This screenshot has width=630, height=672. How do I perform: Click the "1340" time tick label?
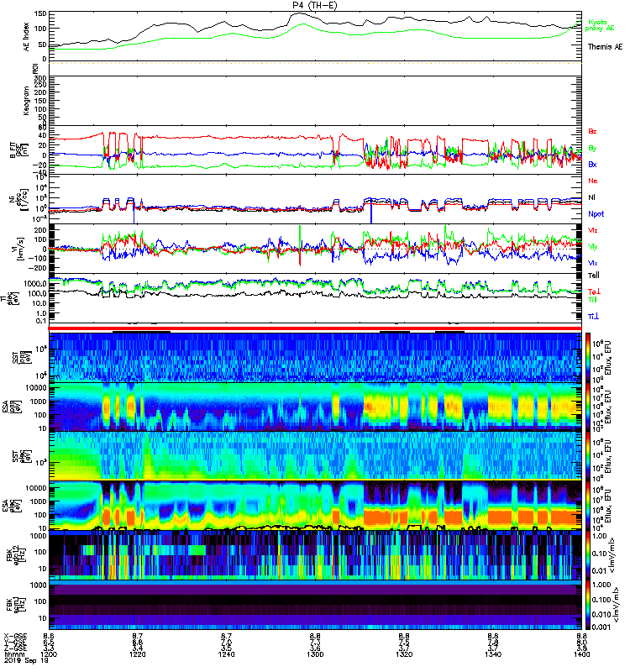click(493, 654)
